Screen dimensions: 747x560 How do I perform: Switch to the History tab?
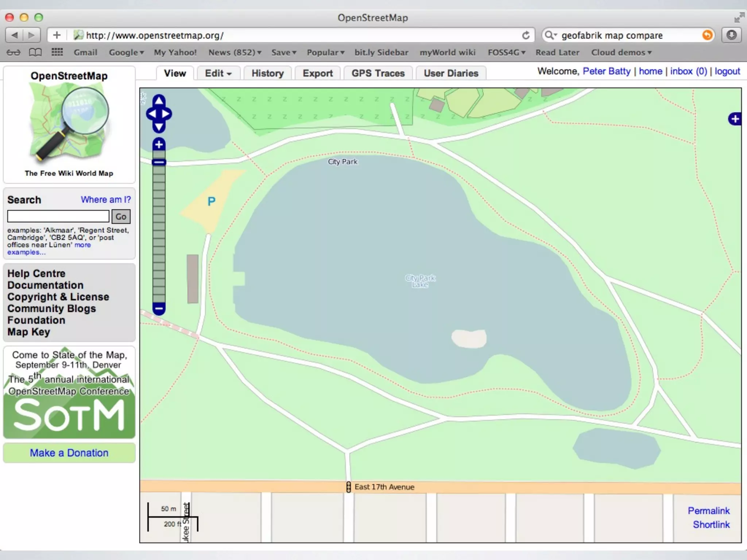point(267,73)
